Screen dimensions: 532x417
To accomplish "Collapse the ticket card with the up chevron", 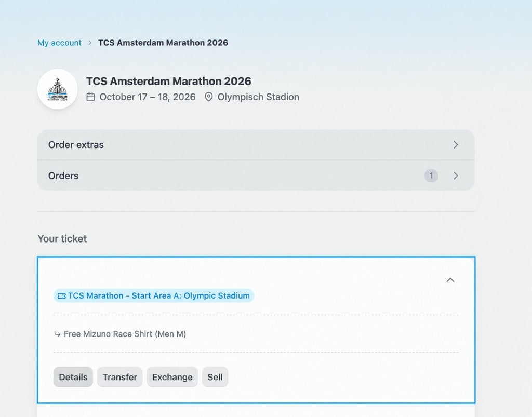I will click(x=450, y=280).
